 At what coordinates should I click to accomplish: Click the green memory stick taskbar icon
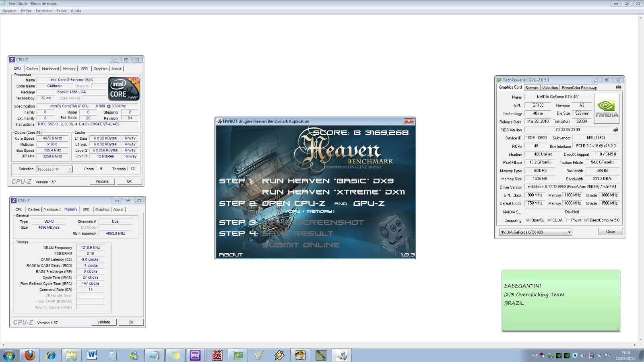click(x=321, y=355)
